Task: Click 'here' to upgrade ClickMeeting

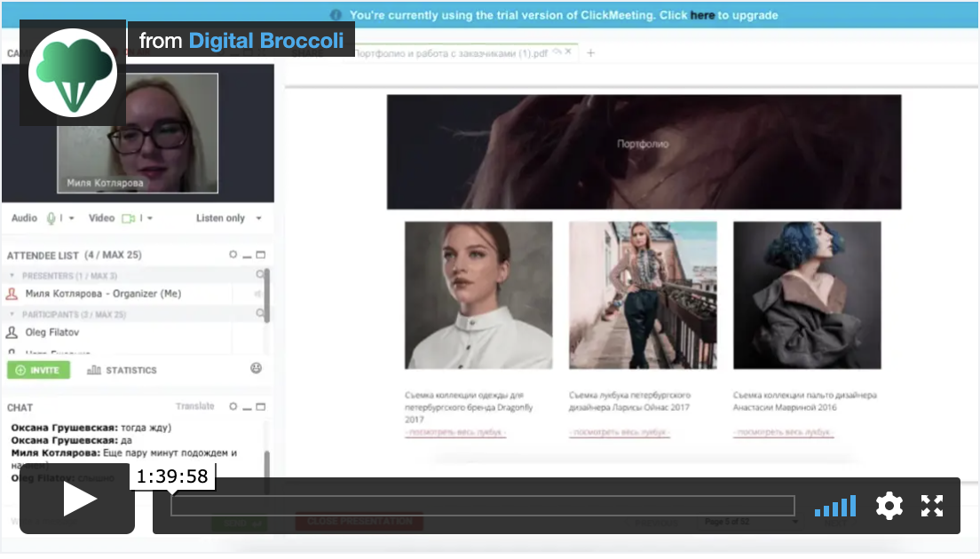Action: tap(702, 15)
